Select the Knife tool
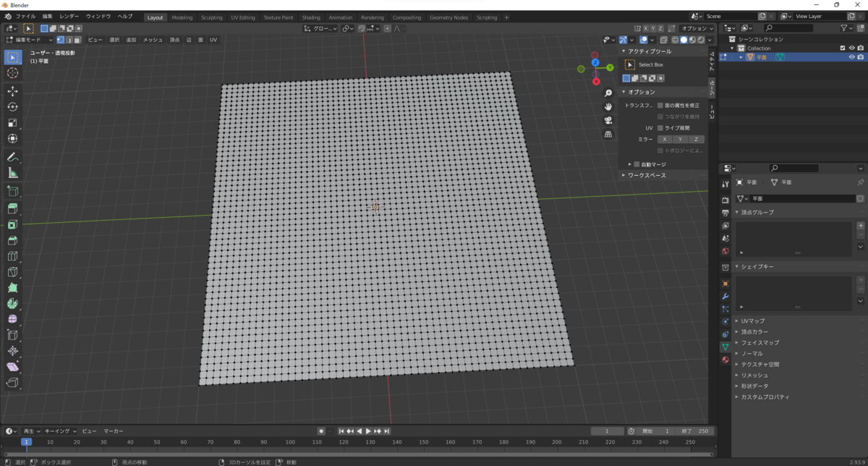Screen dimensions: 868x466 13,272
